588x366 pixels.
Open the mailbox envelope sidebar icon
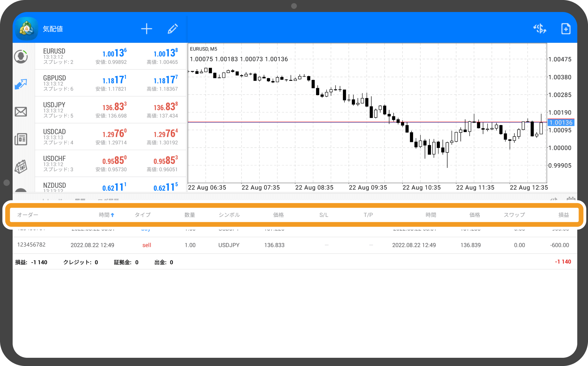click(x=21, y=112)
